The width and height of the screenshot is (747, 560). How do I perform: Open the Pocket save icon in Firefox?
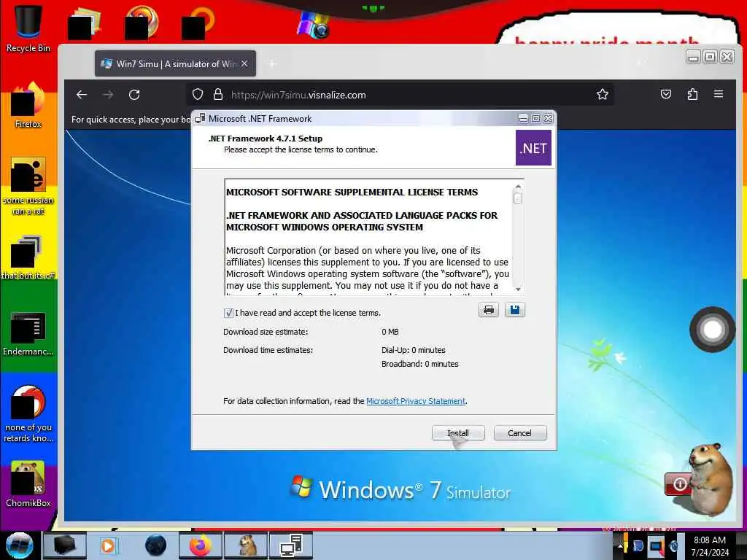(666, 94)
